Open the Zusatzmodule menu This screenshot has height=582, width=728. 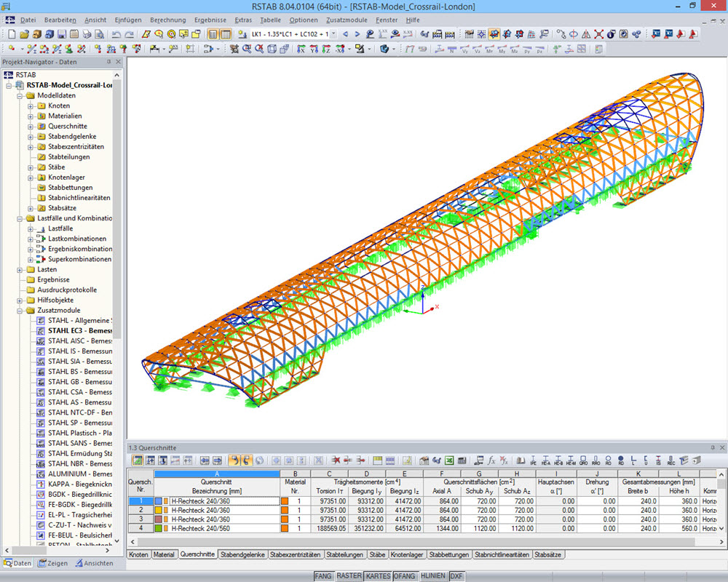[x=347, y=20]
